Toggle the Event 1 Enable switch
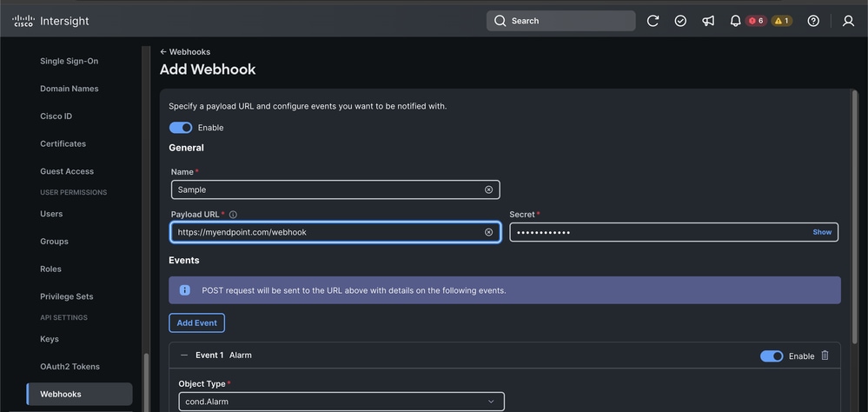 (x=772, y=356)
